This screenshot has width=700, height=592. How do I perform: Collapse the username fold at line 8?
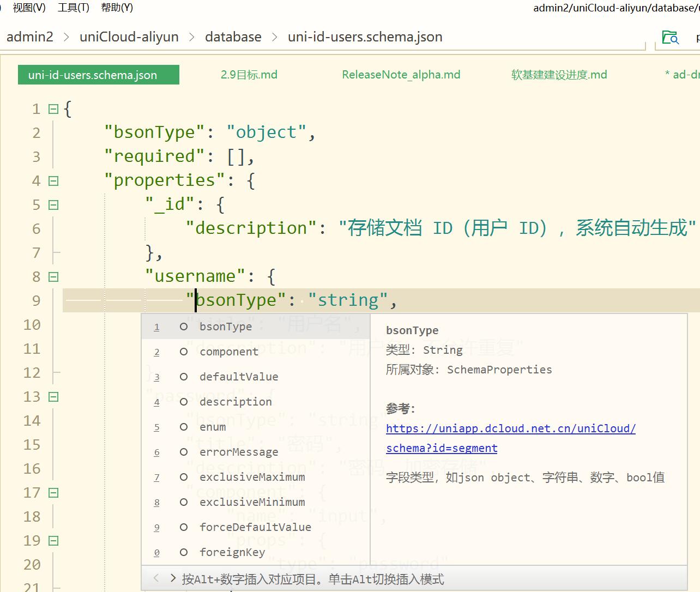pos(53,277)
